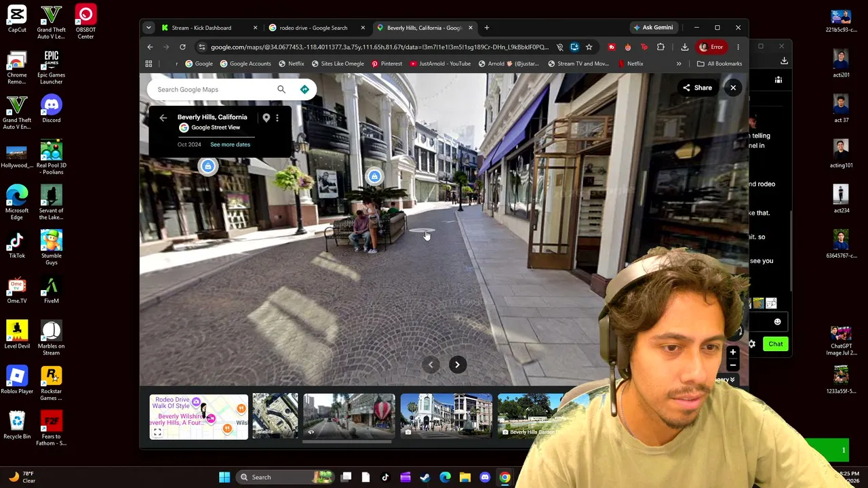This screenshot has width=868, height=488.
Task: Open File Explorer from the taskbar
Action: click(465, 477)
